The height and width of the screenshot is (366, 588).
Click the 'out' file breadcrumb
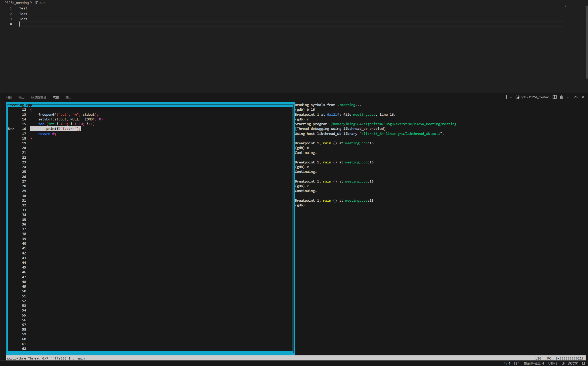click(42, 3)
